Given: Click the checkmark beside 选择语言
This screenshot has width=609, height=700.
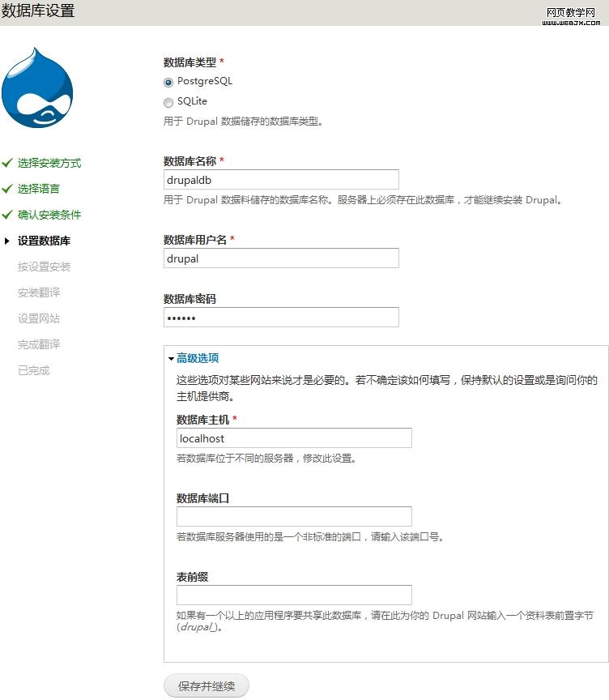Looking at the screenshot, I should [x=7, y=189].
